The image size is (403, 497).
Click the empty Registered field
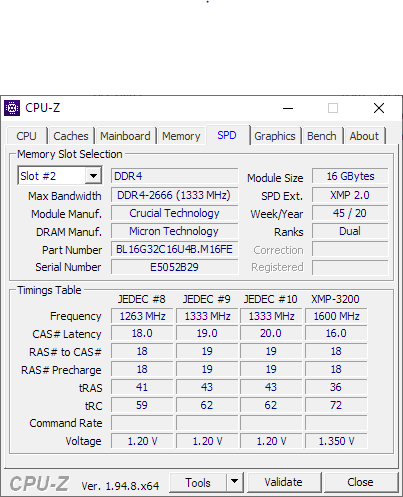(x=350, y=267)
